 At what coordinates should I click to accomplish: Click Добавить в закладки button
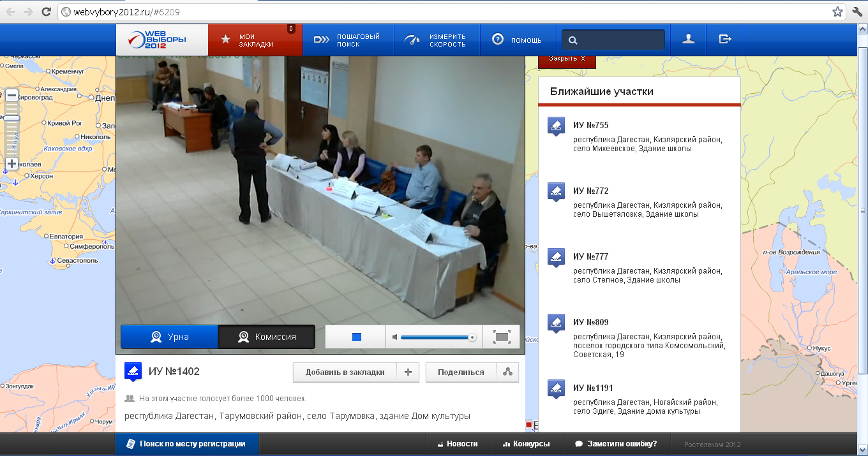click(x=345, y=372)
